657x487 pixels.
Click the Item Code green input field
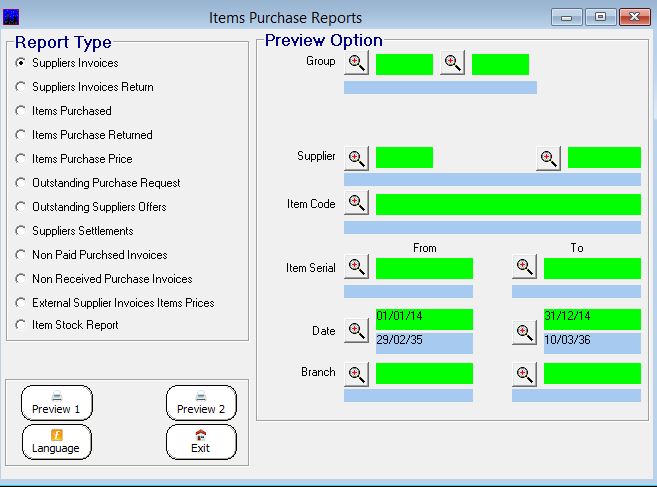[x=507, y=204]
